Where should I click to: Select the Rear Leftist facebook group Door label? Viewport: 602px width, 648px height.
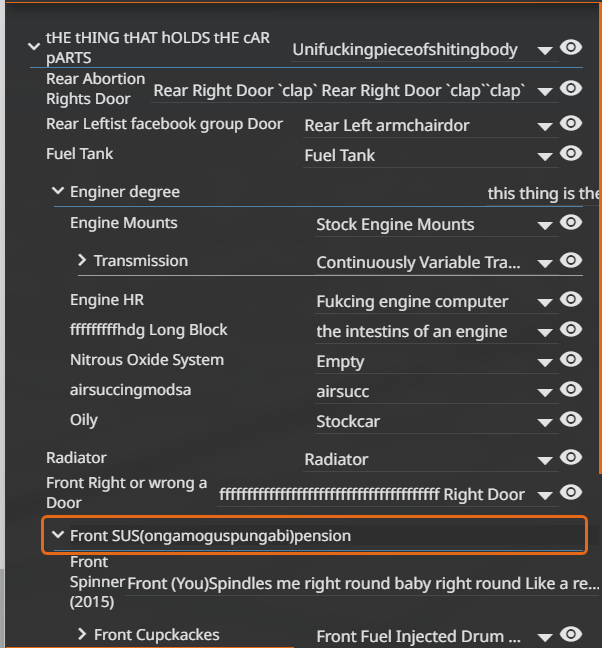click(x=164, y=124)
